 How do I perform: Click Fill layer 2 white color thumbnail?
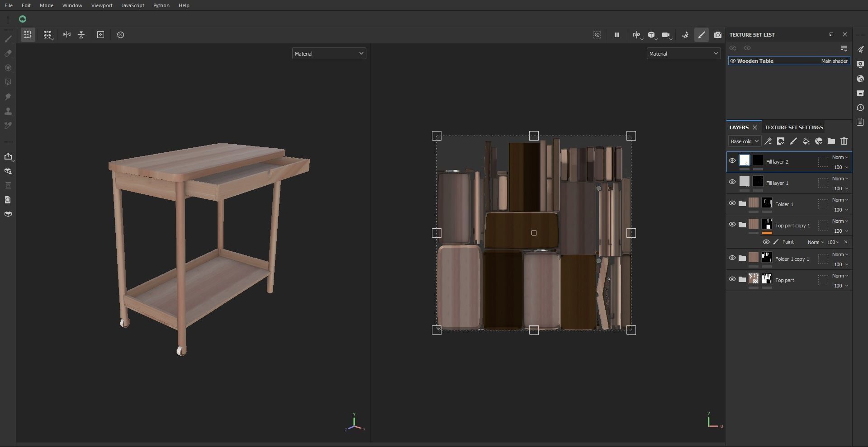(745, 160)
